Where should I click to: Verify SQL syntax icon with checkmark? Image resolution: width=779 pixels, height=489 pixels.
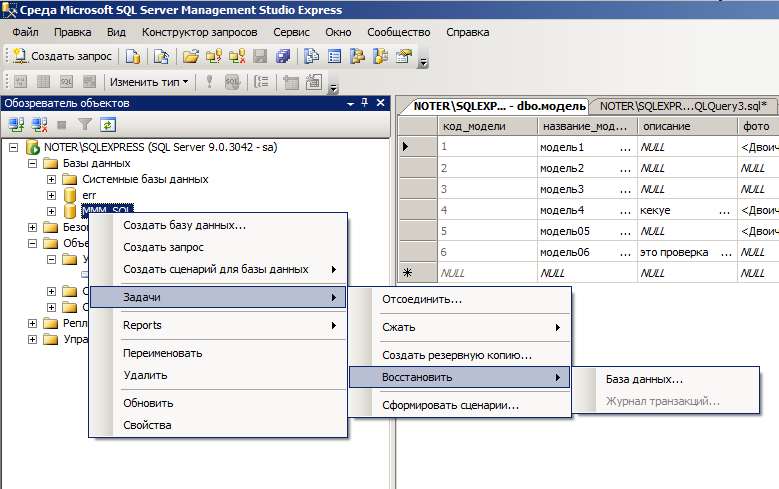click(x=233, y=82)
